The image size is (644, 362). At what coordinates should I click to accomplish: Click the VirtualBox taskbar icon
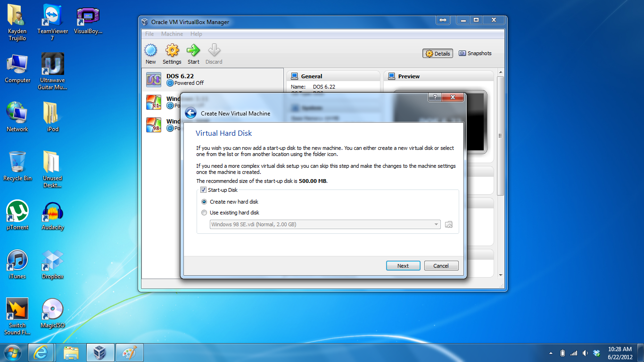coord(100,353)
